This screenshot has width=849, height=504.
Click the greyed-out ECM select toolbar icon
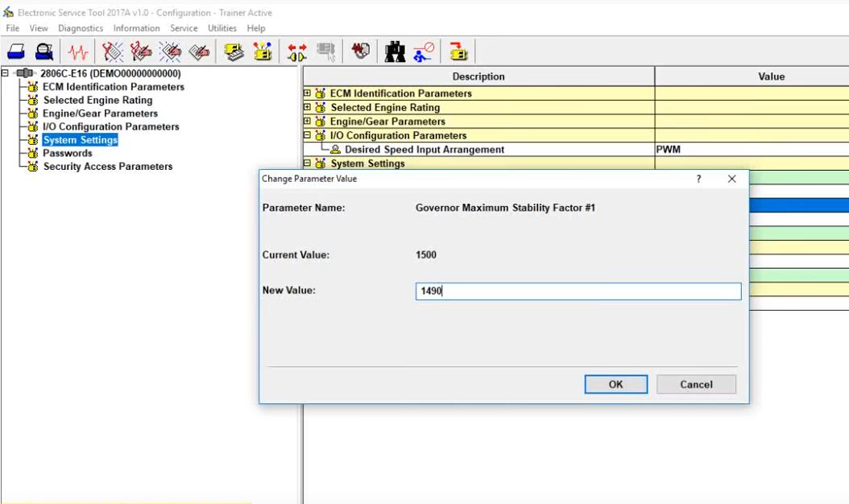326,52
